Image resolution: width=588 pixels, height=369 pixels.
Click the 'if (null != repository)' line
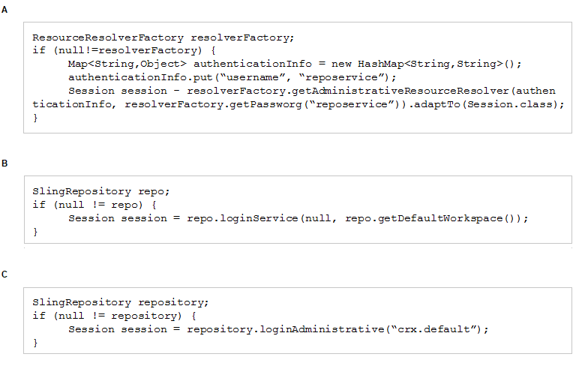point(114,316)
